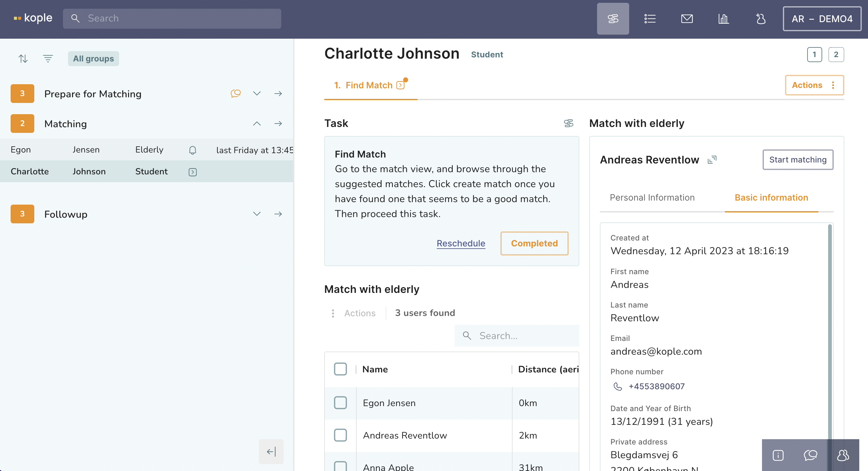Open the chat bubble icon next to Prepare for Matching
The image size is (868, 471).
point(235,93)
